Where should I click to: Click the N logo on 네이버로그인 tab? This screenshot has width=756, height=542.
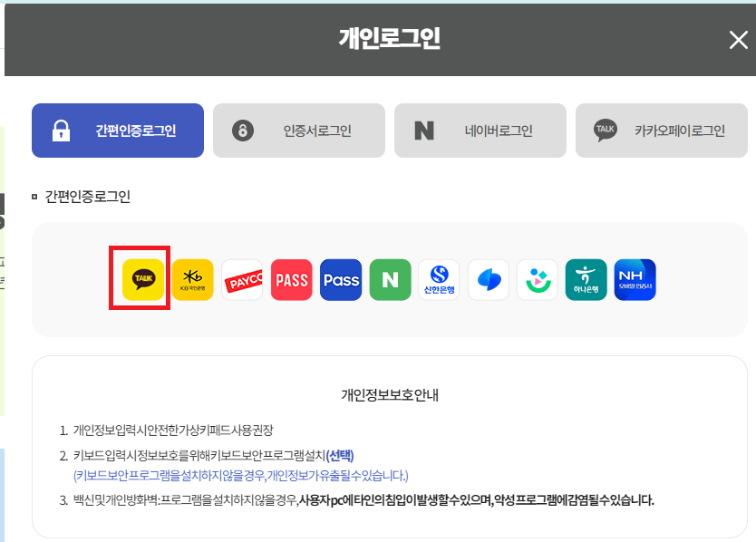424,131
